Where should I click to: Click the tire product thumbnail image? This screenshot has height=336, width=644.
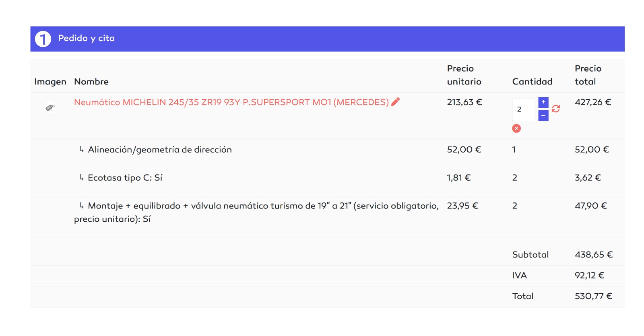tap(50, 107)
